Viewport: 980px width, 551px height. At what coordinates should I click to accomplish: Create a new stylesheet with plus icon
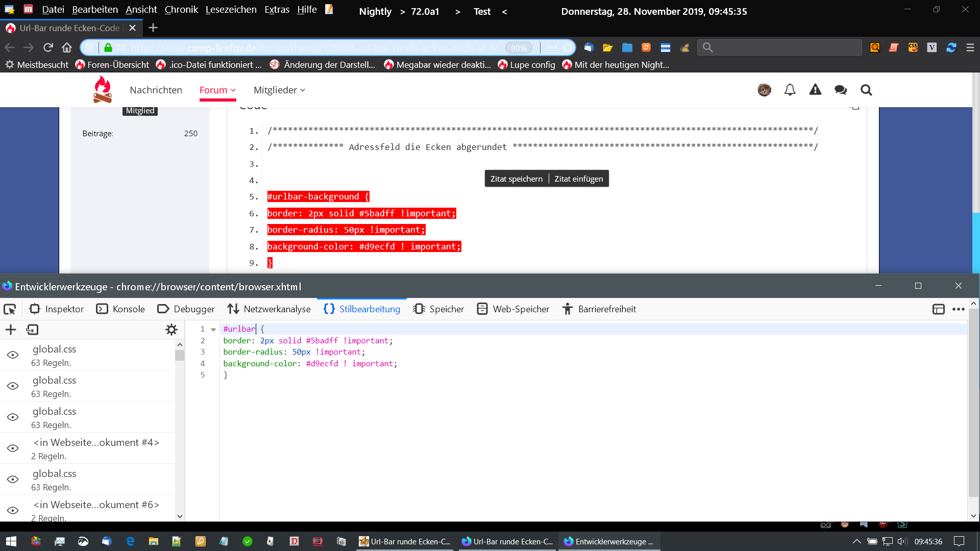click(11, 330)
